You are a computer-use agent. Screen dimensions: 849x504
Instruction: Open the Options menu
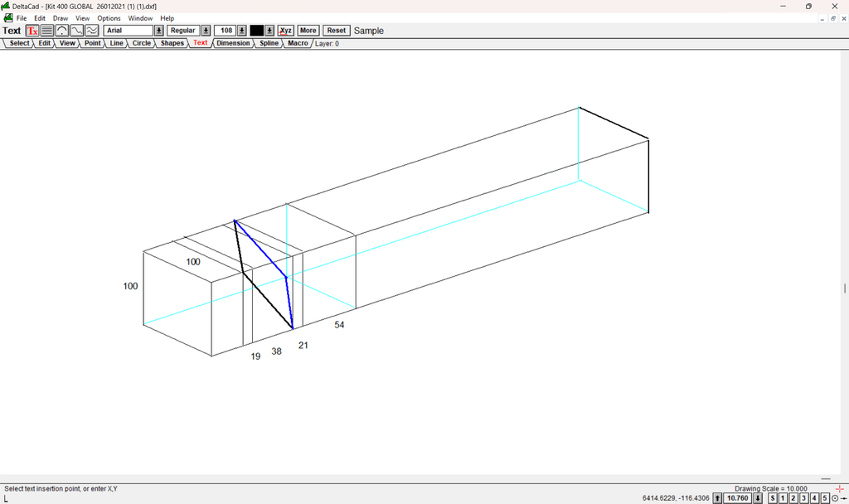(109, 18)
